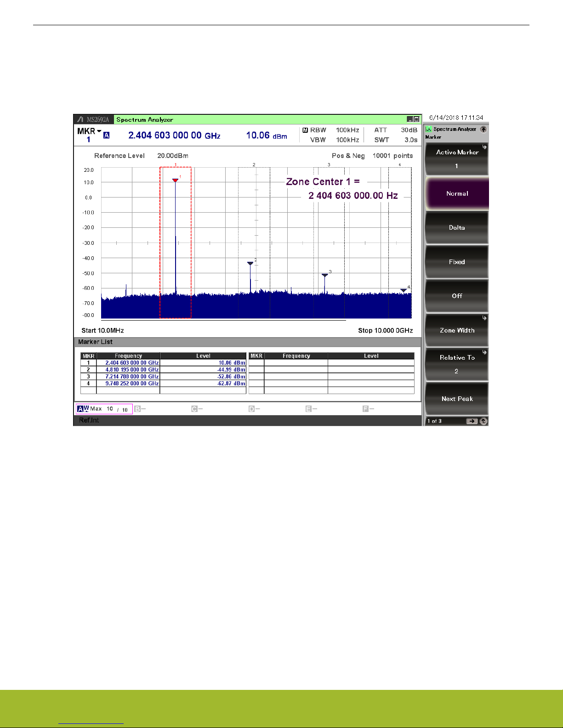Click marker 3 triangle near 7.21 GHz
This screenshot has width=563, height=728.
[325, 275]
